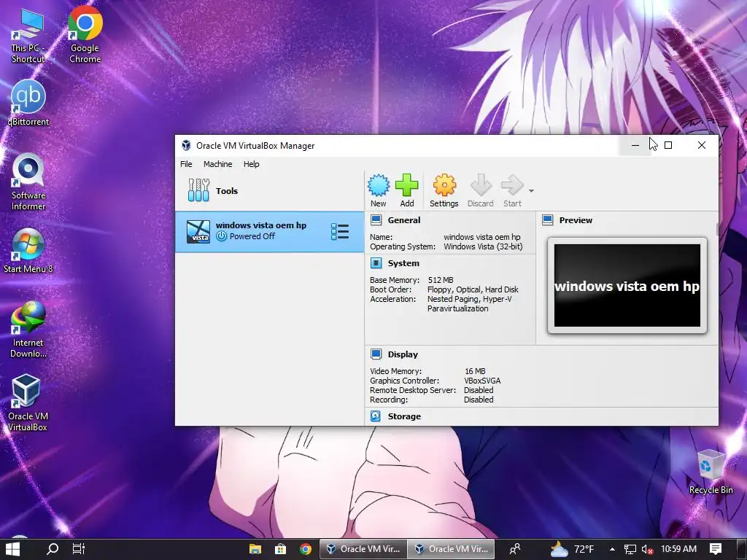Open the Recycle Bin desktop icon
Image resolution: width=747 pixels, height=560 pixels.
click(x=711, y=472)
